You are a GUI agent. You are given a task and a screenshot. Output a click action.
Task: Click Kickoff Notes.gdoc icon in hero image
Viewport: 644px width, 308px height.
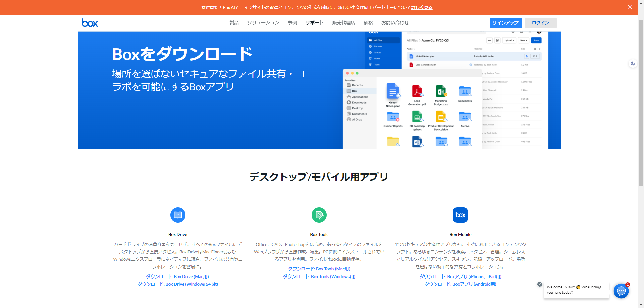(x=393, y=91)
